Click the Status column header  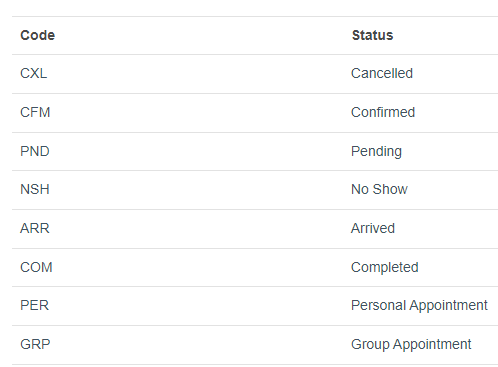click(x=372, y=35)
